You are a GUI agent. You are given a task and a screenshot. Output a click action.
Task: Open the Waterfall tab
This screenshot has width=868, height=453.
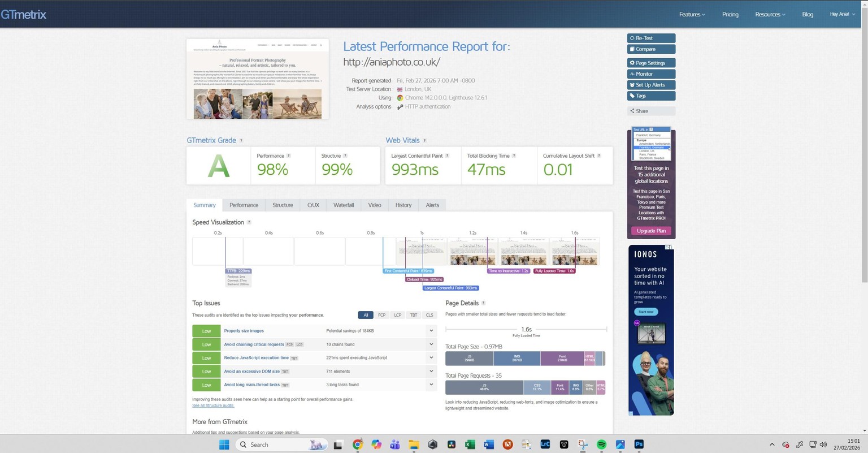pyautogui.click(x=344, y=205)
